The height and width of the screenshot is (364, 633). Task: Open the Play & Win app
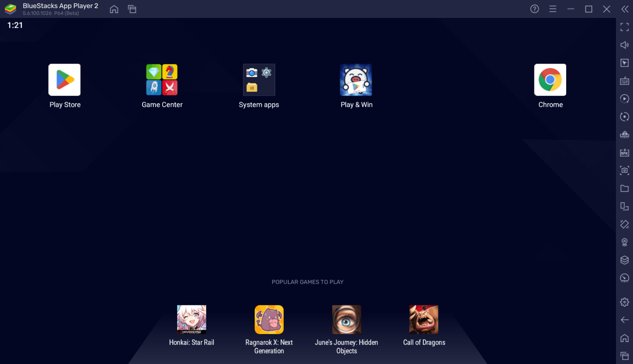tap(356, 80)
